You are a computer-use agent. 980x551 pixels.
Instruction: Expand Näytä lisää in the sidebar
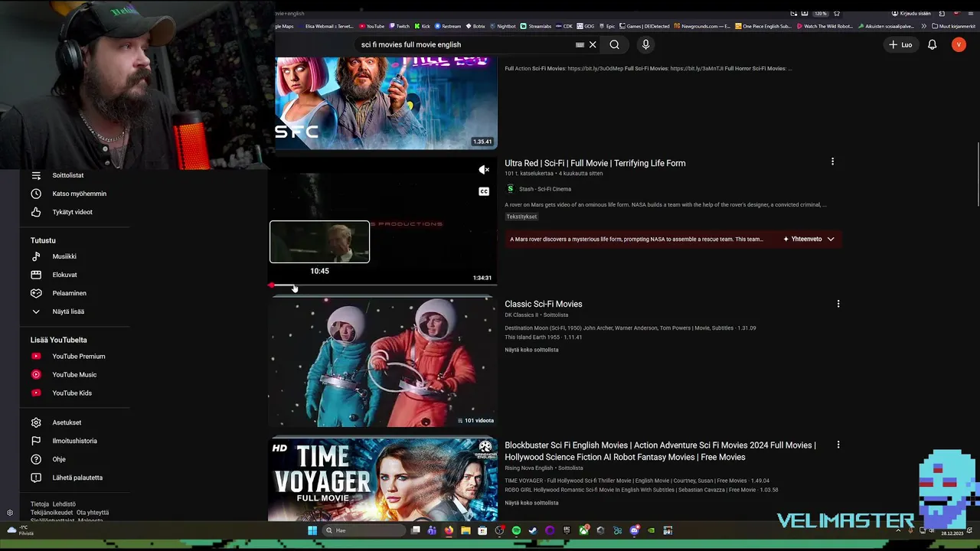click(x=68, y=311)
